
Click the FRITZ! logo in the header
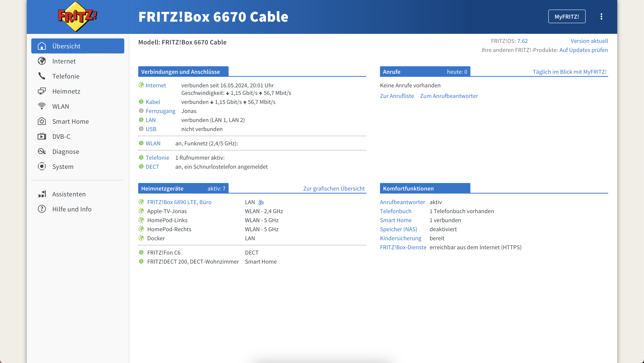pos(78,17)
